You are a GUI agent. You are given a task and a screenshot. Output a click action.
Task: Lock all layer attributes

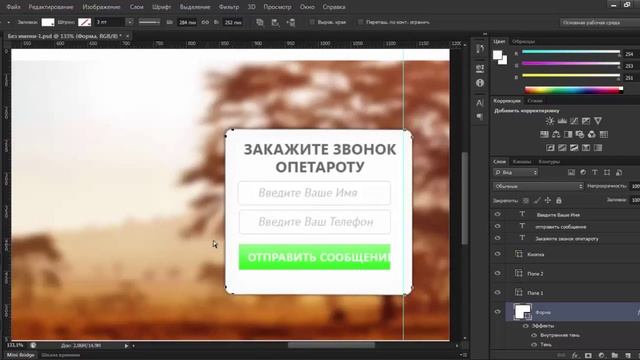[559, 200]
